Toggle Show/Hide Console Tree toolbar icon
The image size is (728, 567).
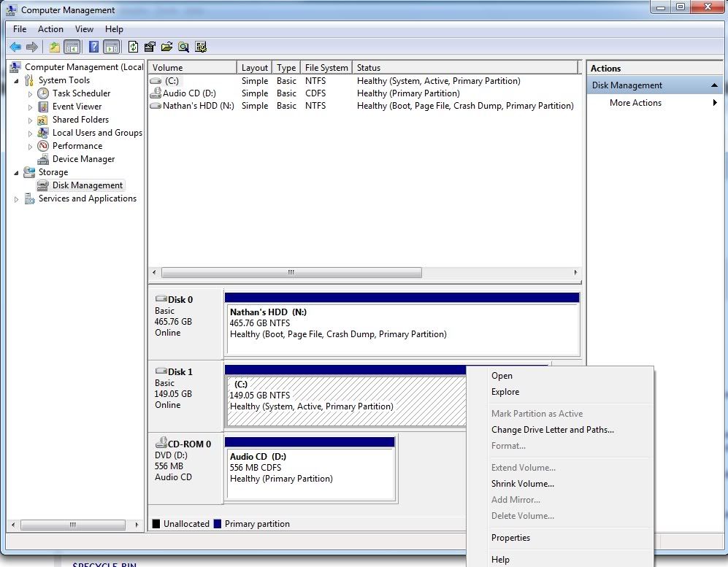tap(72, 47)
